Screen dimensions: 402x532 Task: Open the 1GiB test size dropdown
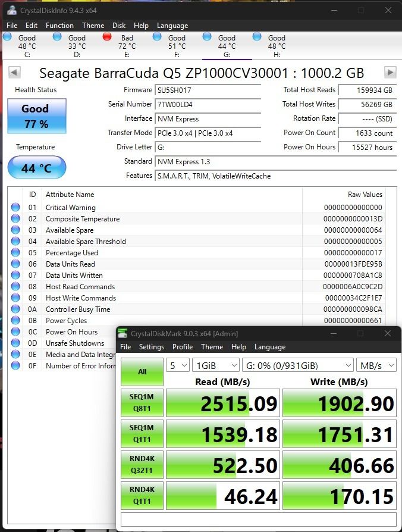click(216, 365)
